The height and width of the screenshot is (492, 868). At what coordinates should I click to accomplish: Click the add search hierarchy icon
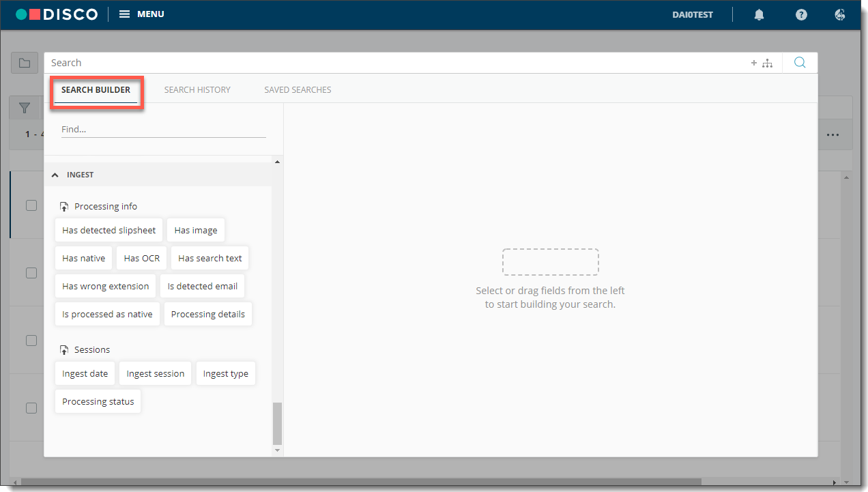[x=762, y=63]
